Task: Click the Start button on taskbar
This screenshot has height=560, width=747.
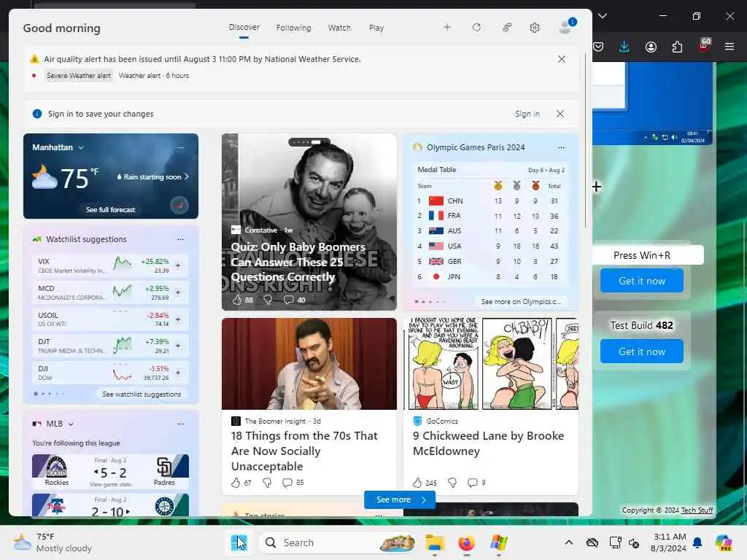Action: point(239,542)
